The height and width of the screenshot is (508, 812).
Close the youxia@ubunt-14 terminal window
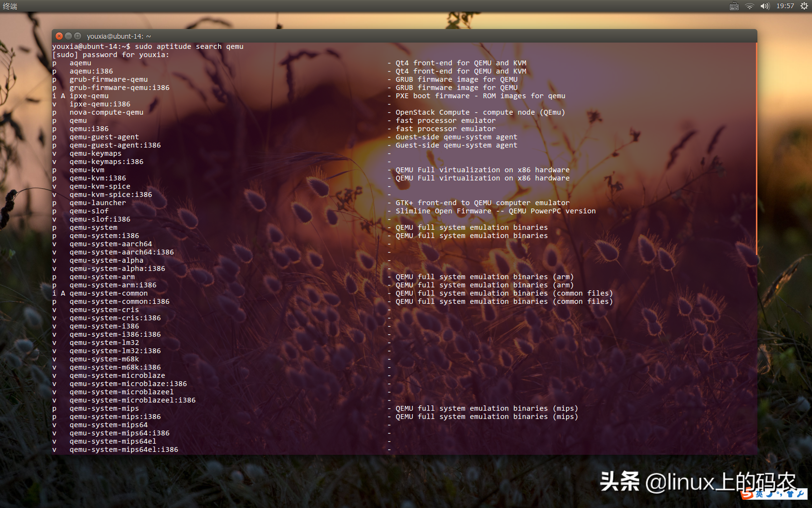point(59,36)
